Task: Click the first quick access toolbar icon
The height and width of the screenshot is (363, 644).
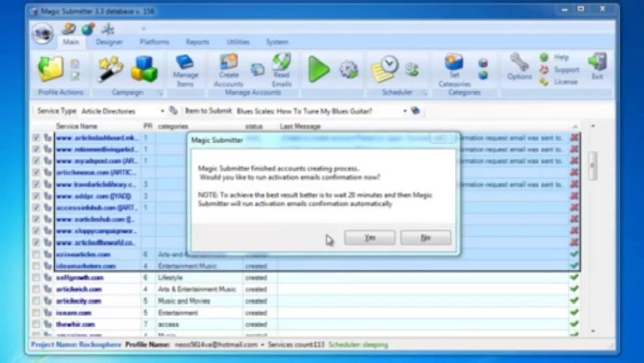Action: (x=69, y=29)
